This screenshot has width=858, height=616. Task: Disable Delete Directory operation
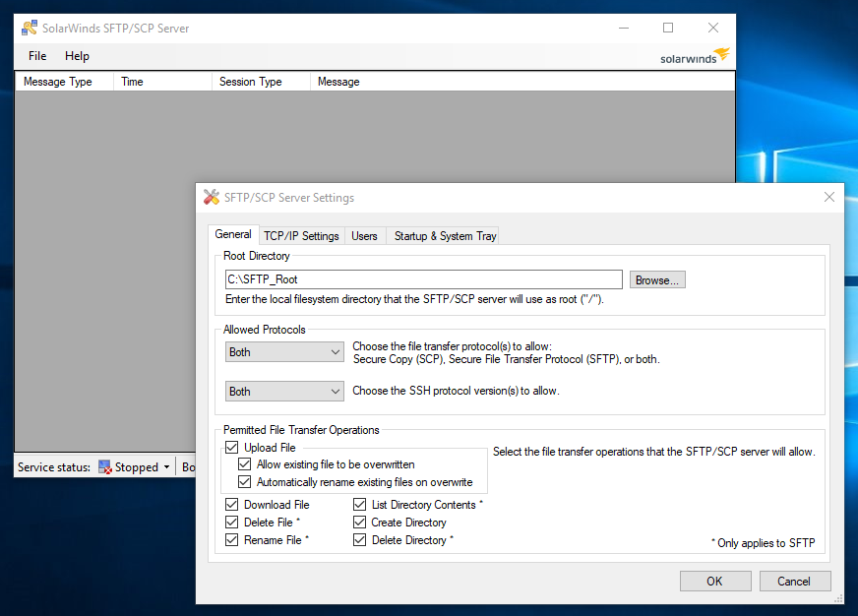pyautogui.click(x=360, y=540)
